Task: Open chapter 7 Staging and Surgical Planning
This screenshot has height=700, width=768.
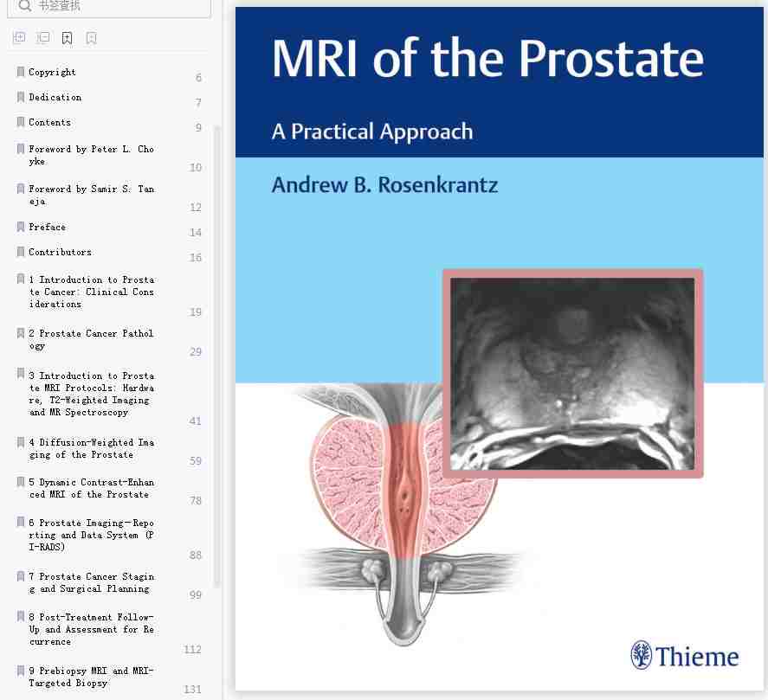Action: coord(91,582)
